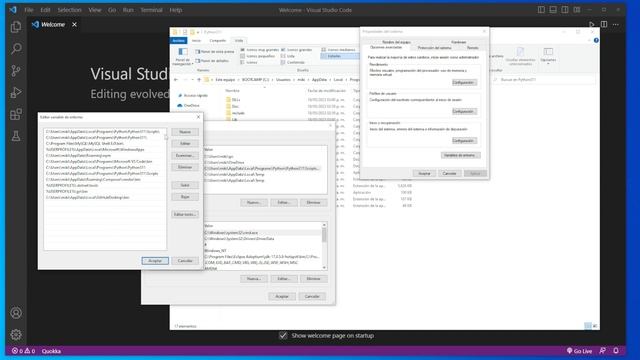The image size is (640, 360).
Task: Click the Go Live status bar item
Action: tap(579, 351)
